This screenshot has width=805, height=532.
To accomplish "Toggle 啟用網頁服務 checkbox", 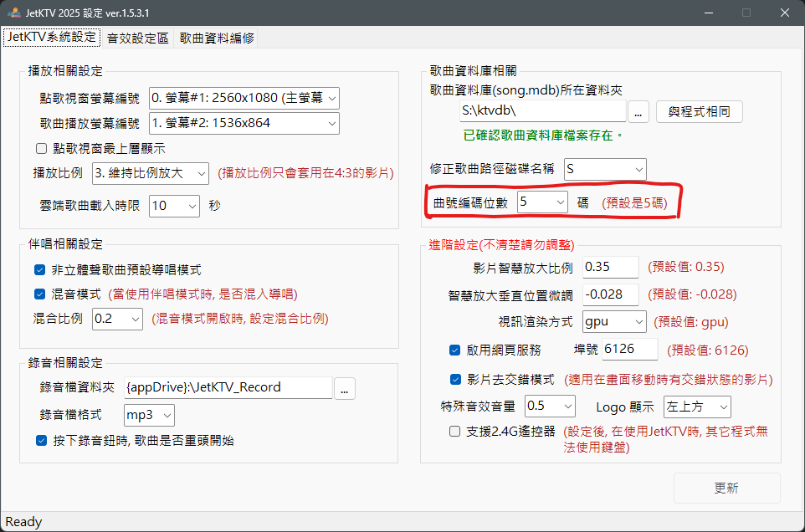I will tap(454, 350).
